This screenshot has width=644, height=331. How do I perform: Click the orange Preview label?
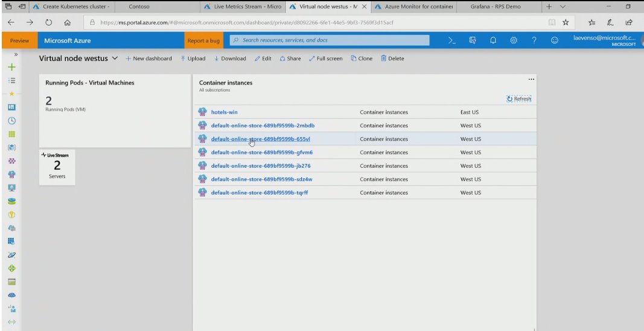20,40
